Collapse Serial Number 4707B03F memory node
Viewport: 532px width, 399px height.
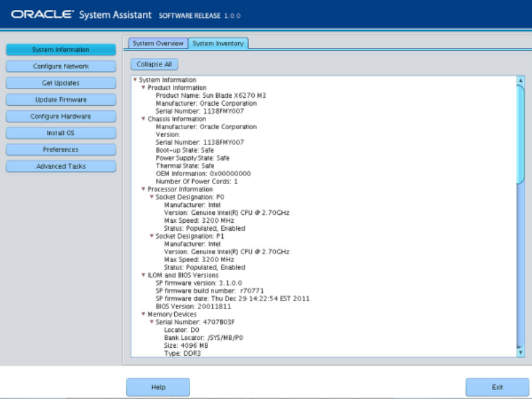152,322
